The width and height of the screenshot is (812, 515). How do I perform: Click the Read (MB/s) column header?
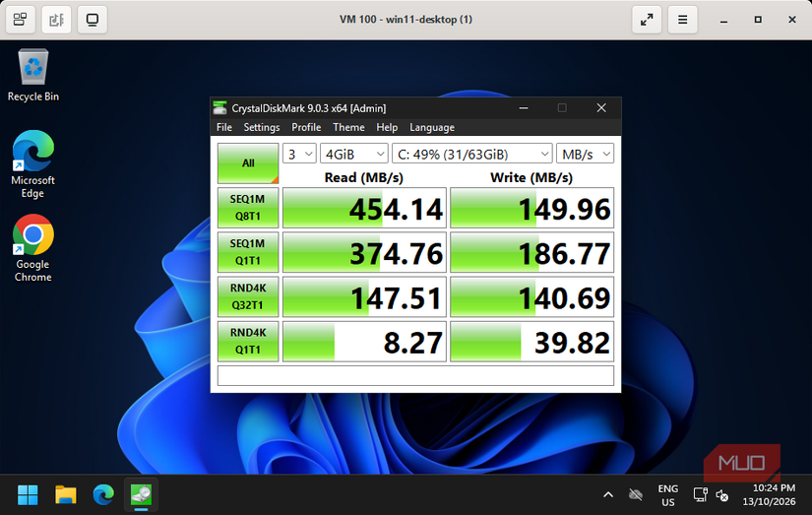(363, 177)
